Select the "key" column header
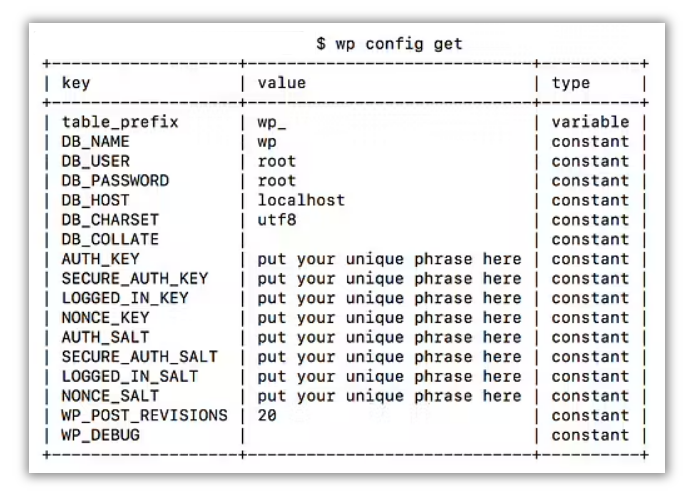Viewport: 691px width, 497px height. 76,83
